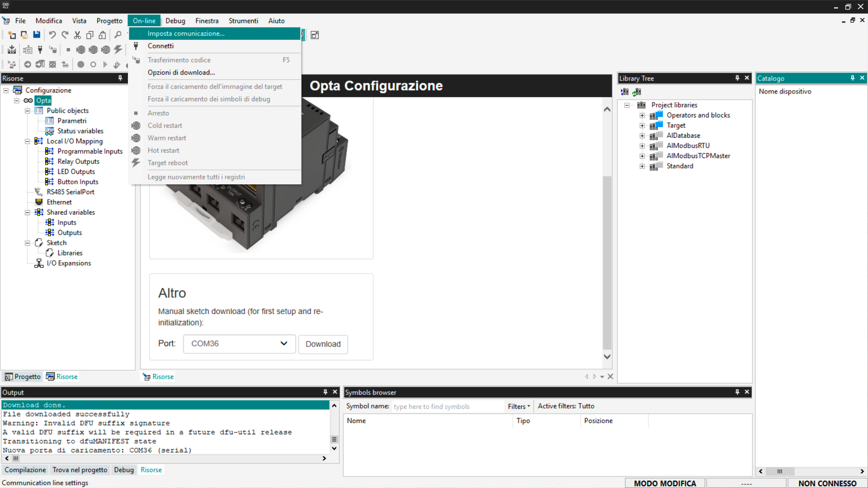Expand the Operators and blocks library

point(642,115)
